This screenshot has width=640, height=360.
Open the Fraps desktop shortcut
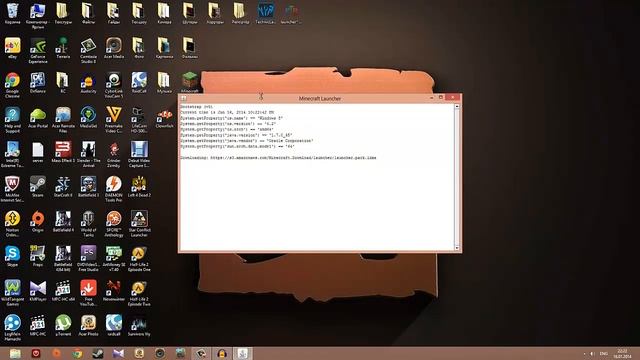tap(38, 256)
